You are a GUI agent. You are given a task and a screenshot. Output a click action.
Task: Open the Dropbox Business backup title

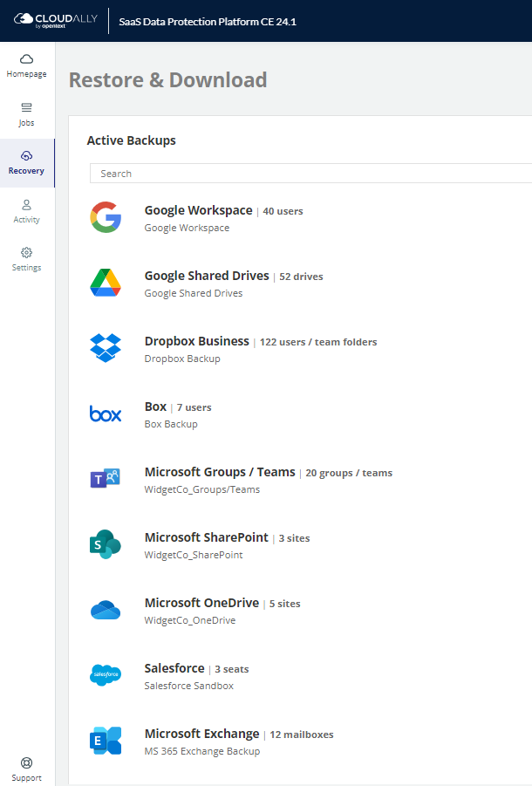click(x=197, y=341)
